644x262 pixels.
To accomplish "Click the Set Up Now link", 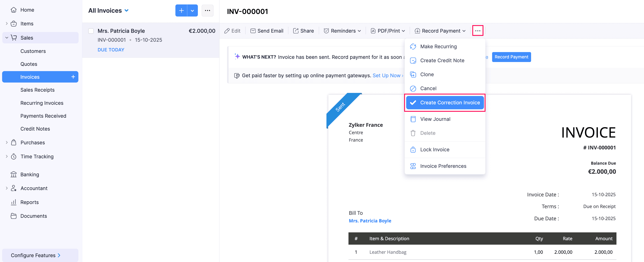I will (386, 75).
